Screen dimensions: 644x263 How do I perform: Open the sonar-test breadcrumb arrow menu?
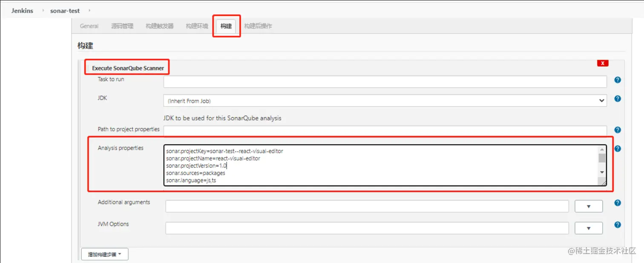click(x=89, y=11)
